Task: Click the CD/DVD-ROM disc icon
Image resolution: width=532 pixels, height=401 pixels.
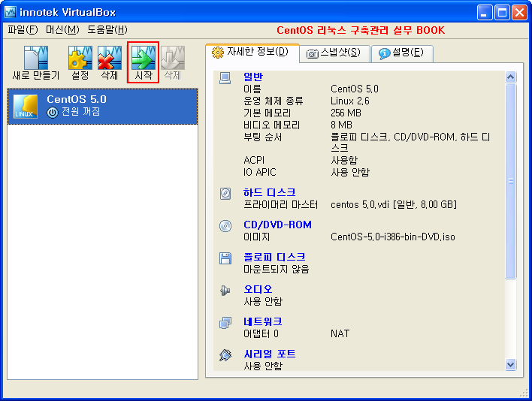Action: click(x=225, y=226)
